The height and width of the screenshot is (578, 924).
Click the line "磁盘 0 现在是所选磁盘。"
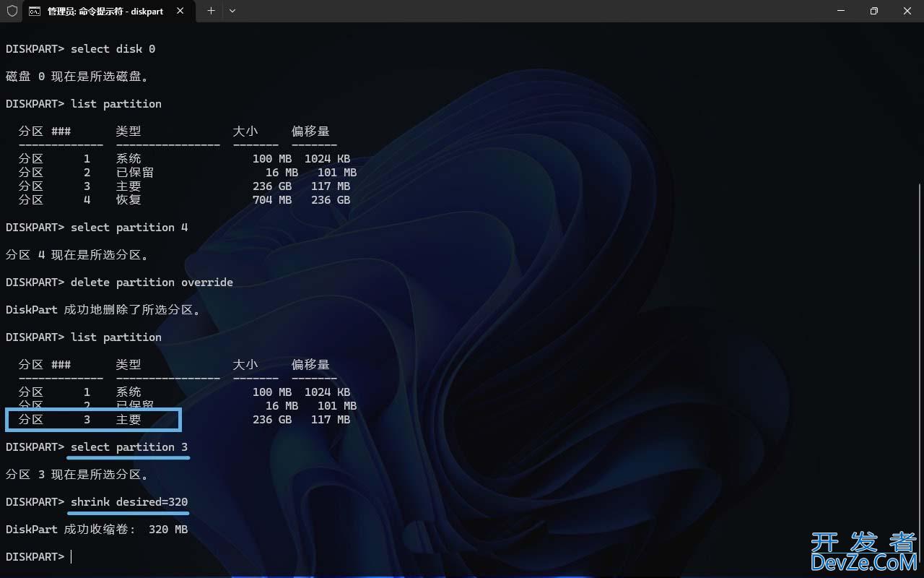pos(77,77)
